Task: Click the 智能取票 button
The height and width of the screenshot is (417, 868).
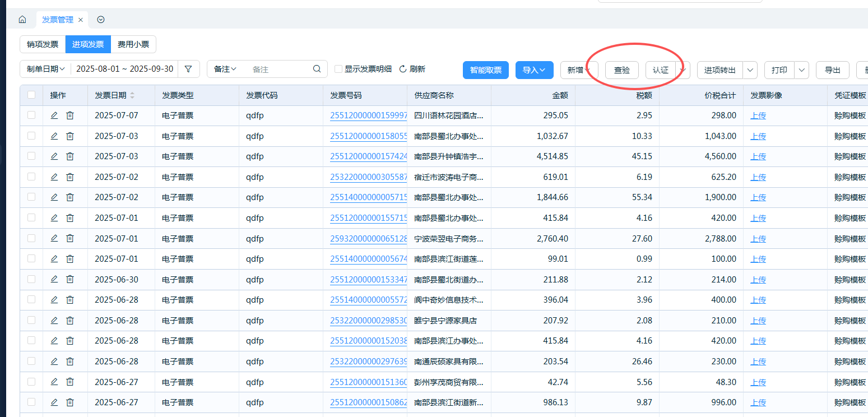Action: click(x=485, y=70)
